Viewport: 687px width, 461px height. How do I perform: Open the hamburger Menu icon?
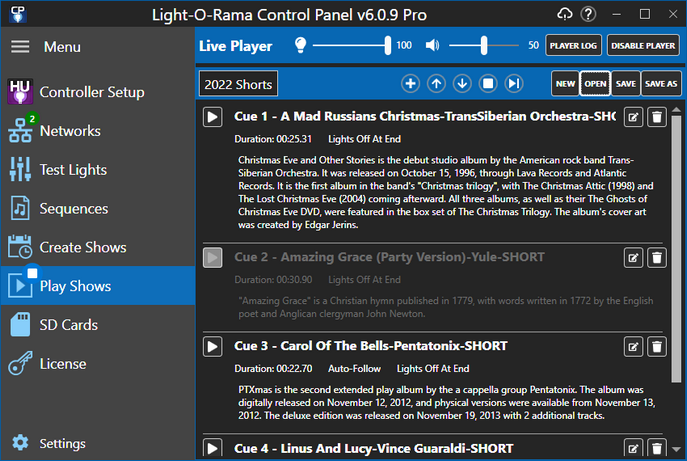[x=20, y=46]
